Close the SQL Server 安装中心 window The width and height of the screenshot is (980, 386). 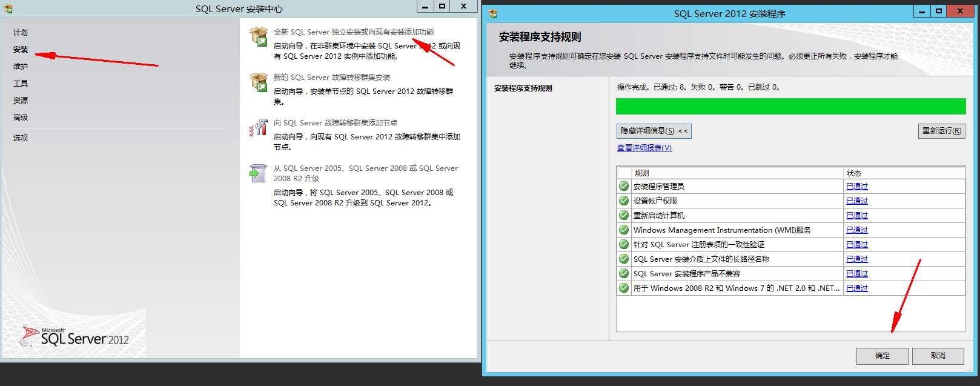(463, 6)
